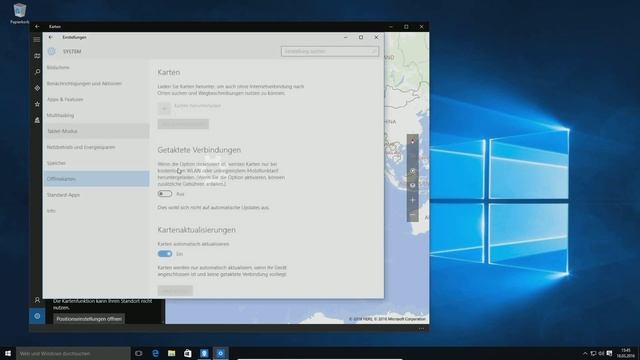This screenshot has width=640, height=360.
Task: Open the more options ellipsis in Karten
Action: tap(421, 328)
